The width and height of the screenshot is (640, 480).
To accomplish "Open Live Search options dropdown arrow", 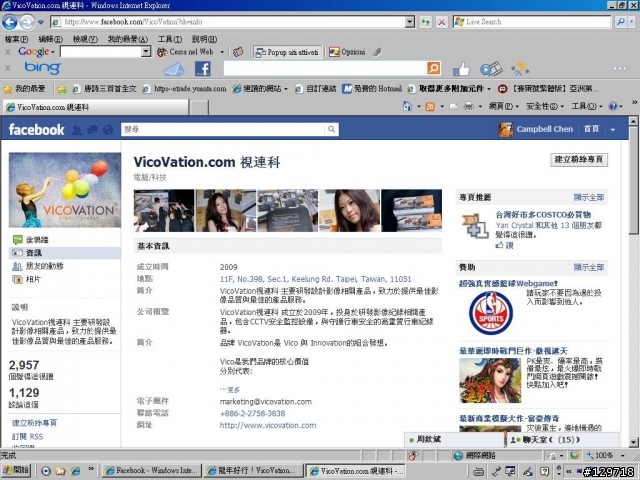I will tap(632, 22).
